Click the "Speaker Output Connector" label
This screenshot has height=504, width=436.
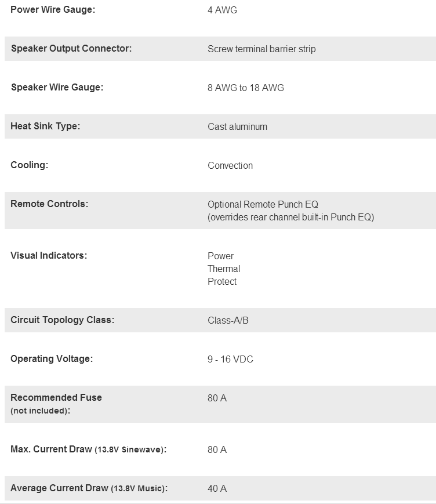(71, 49)
